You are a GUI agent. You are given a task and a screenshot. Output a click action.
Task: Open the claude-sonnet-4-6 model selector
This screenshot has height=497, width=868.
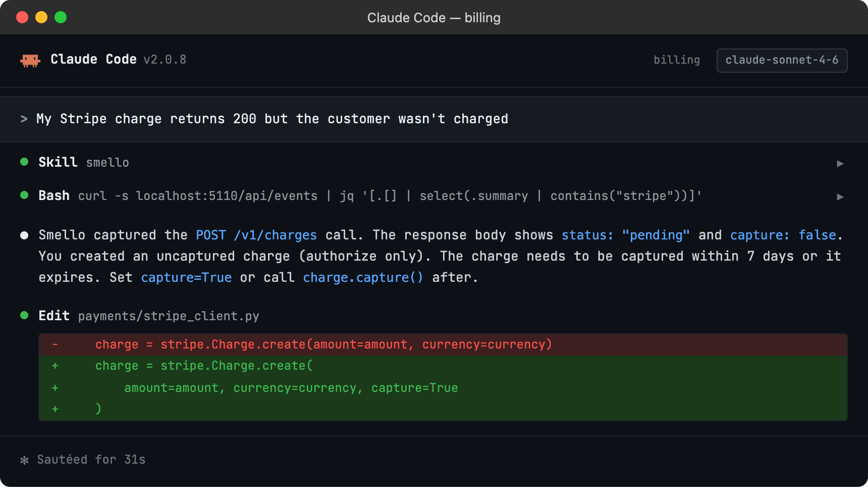pos(782,60)
